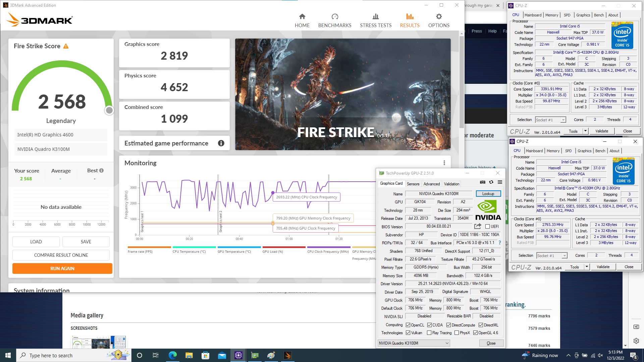Export the BIOS with the share icon
Viewport: 644px width, 362px height.
(478, 226)
